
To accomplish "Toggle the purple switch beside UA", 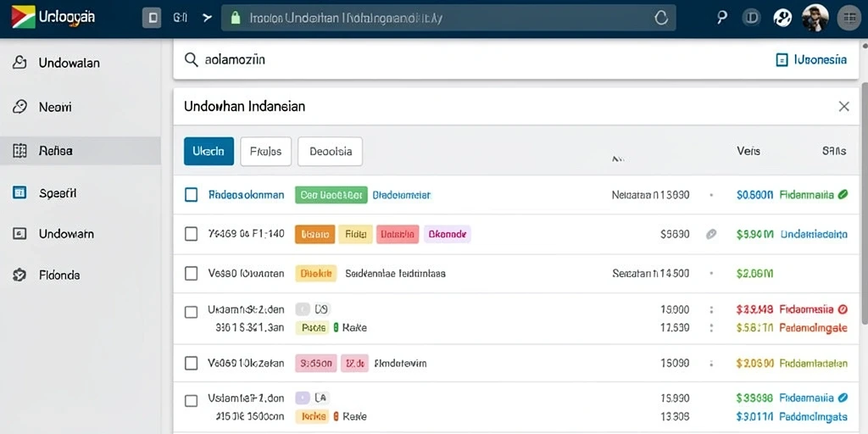I will 303,397.
